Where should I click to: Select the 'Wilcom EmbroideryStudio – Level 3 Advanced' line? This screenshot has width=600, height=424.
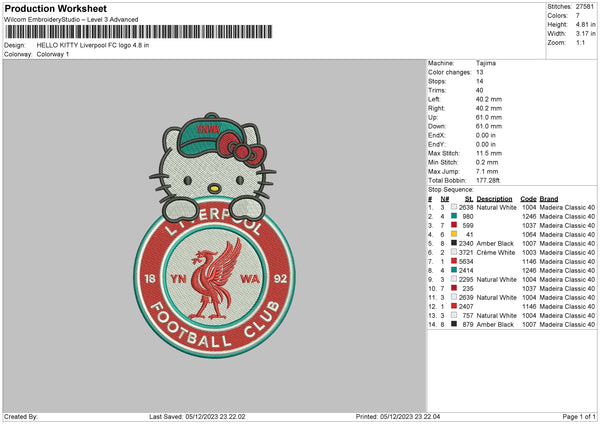point(71,20)
